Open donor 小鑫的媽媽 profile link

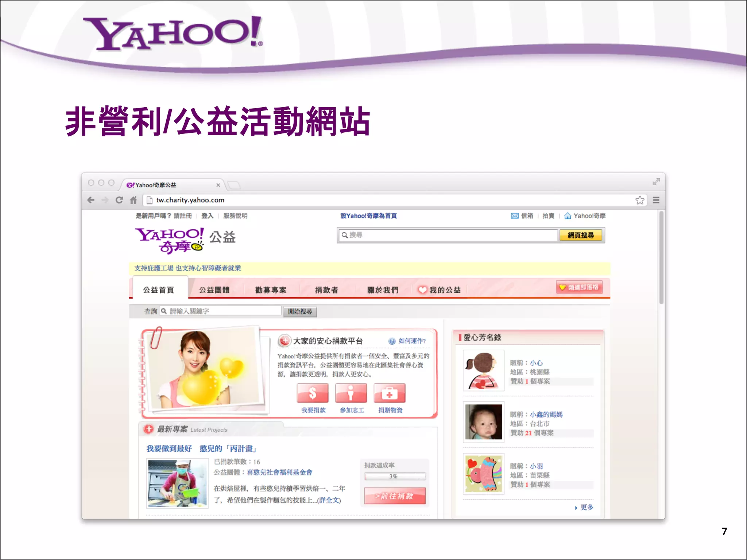click(546, 415)
